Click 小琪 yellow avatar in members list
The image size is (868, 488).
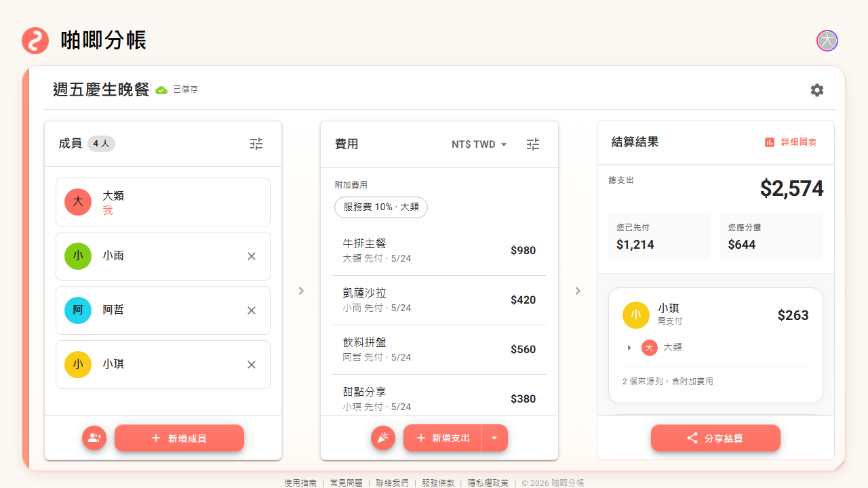click(x=78, y=365)
